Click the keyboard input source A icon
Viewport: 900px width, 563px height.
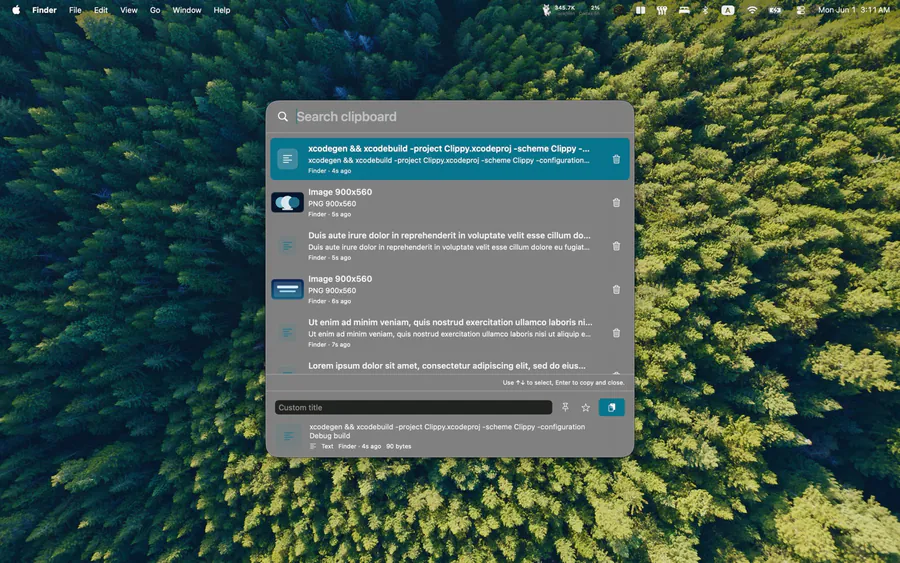tap(728, 10)
